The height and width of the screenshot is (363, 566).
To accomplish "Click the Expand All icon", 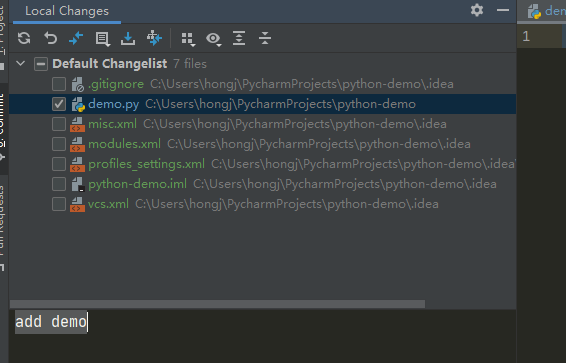I will pyautogui.click(x=239, y=38).
